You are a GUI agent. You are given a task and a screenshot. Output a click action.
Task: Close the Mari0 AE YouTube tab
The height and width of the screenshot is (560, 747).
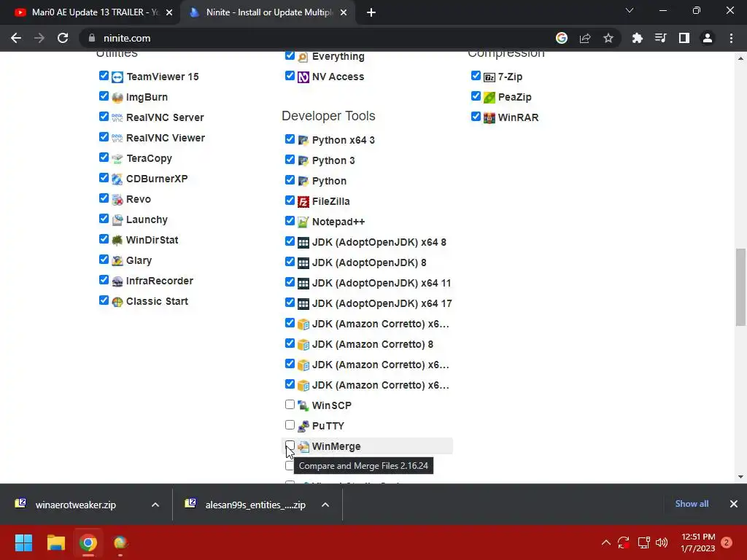tap(169, 13)
